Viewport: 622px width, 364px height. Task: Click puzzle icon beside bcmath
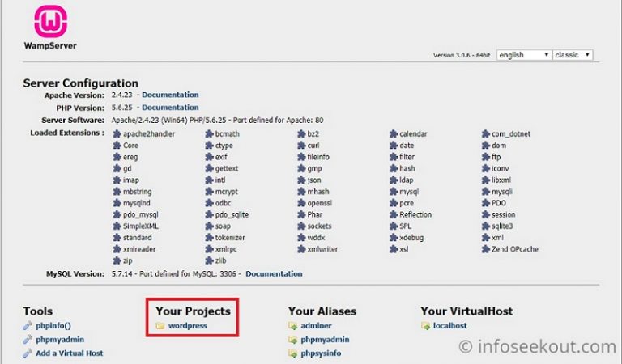click(210, 134)
